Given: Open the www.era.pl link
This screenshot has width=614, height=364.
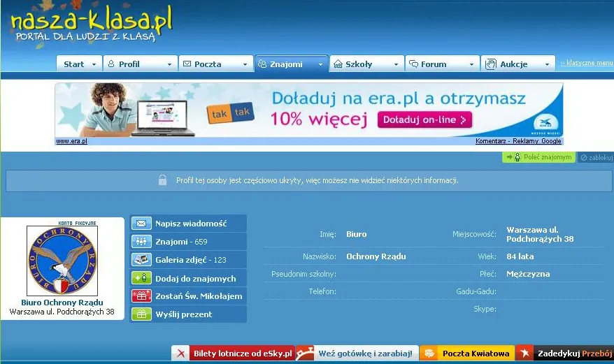Looking at the screenshot, I should pyautogui.click(x=71, y=141).
